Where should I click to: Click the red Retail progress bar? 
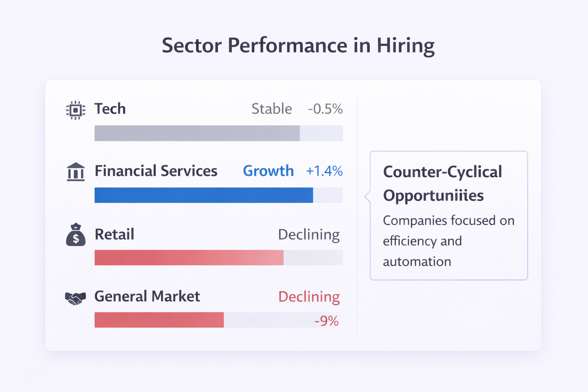(189, 258)
